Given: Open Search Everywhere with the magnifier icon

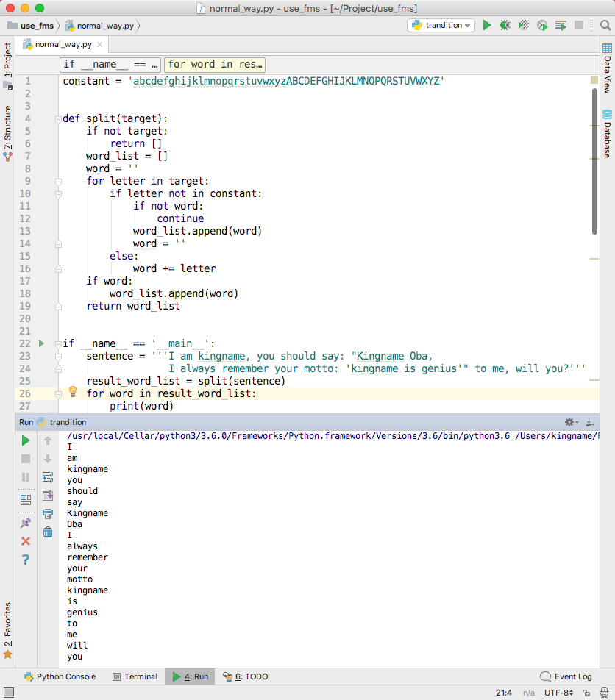Looking at the screenshot, I should [x=605, y=26].
